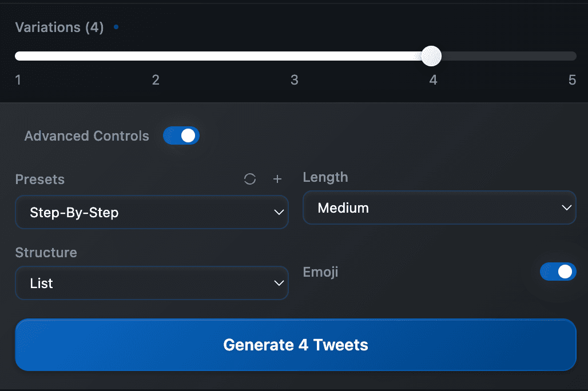Open the Length dropdown showing Medium
588x391 pixels.
pos(439,208)
